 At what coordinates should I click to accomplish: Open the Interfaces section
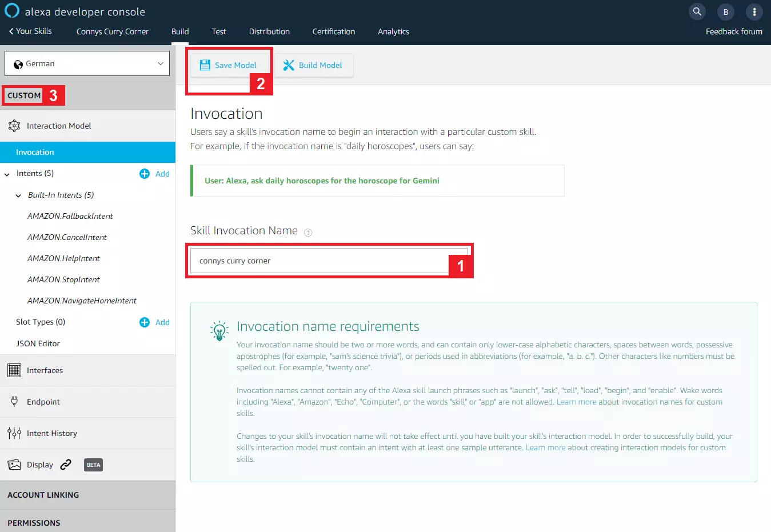click(87, 370)
